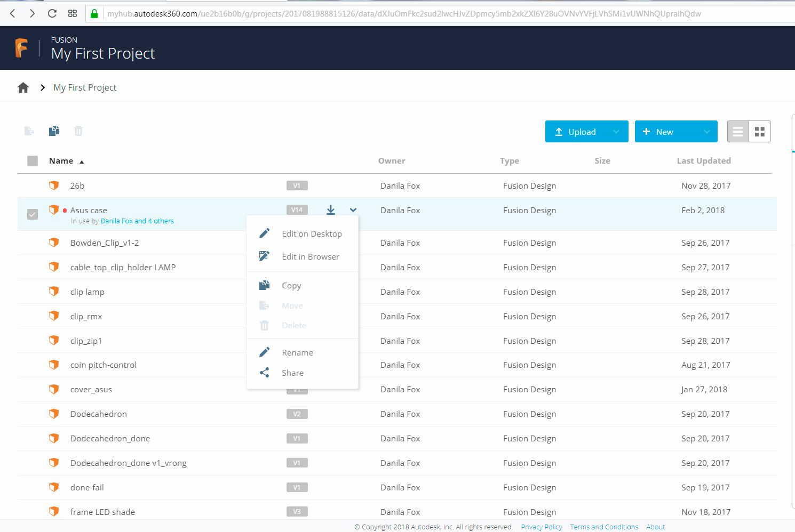Choose Edit on Desktop from context menu
This screenshot has height=532, width=795.
point(303,233)
